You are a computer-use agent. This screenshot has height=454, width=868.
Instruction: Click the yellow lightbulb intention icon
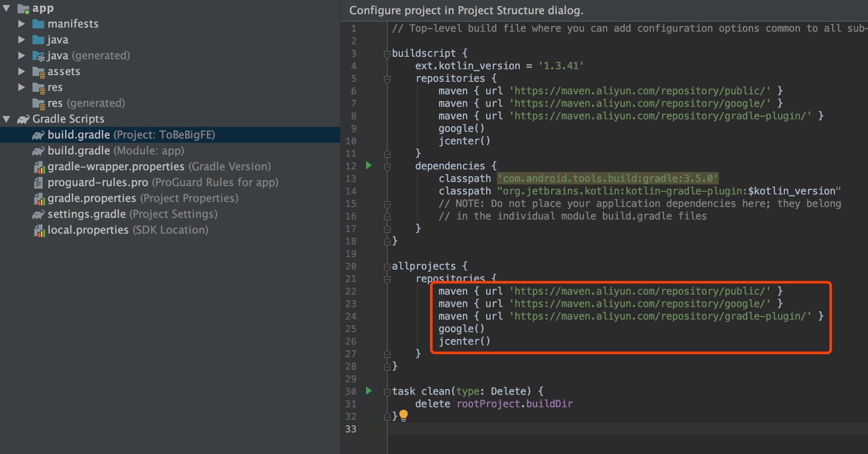[403, 415]
